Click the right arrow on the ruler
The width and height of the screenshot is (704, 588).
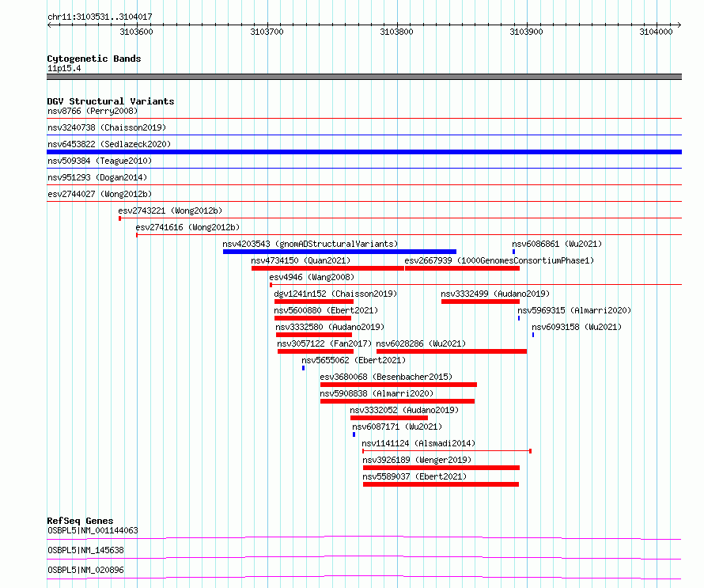679,25
